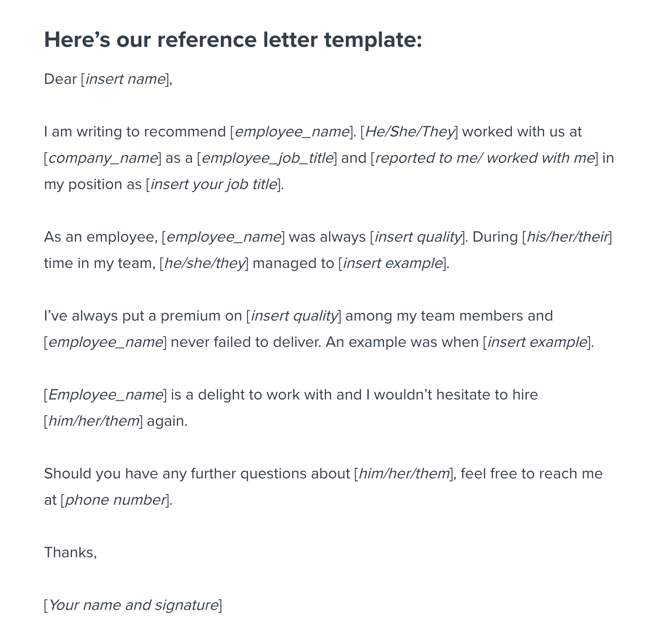Click the [phone number] placeholder
Screen dimensions: 660x644
tap(115, 500)
